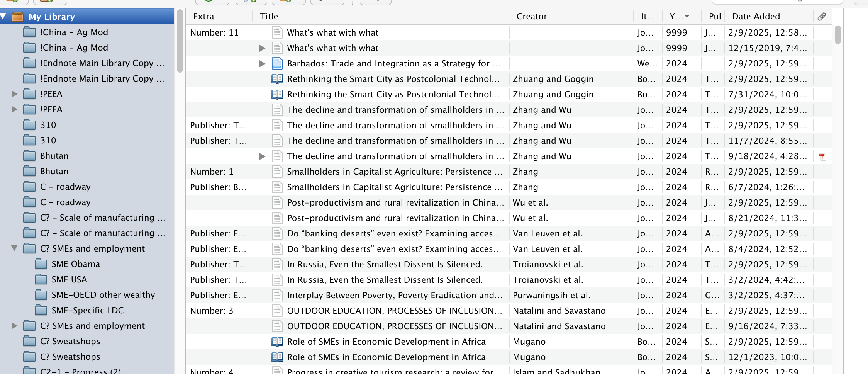Click the SME-Specific LDC folder icon

(x=41, y=310)
